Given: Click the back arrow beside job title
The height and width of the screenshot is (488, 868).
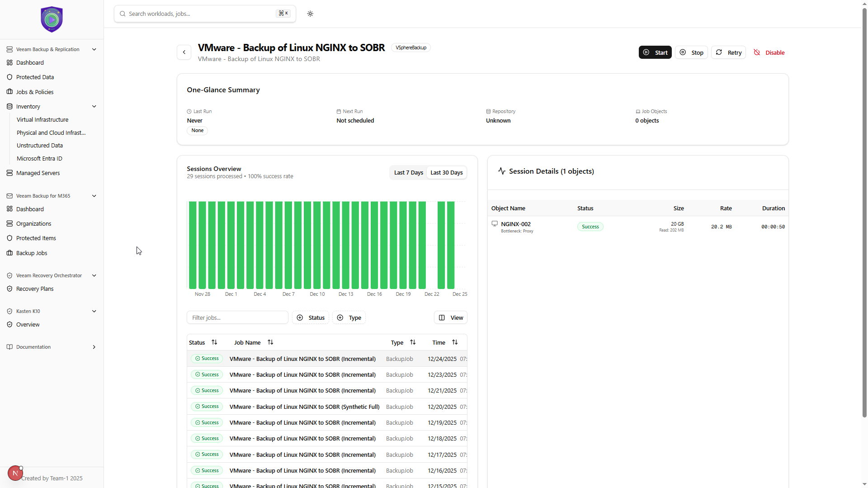Looking at the screenshot, I should (184, 52).
